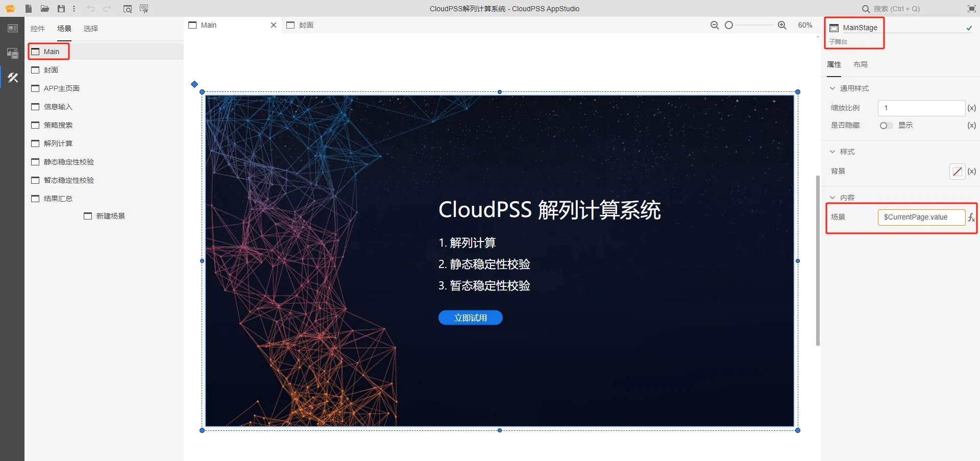Click the green checkmark beside MainStage
The height and width of the screenshot is (461, 980).
(x=969, y=28)
